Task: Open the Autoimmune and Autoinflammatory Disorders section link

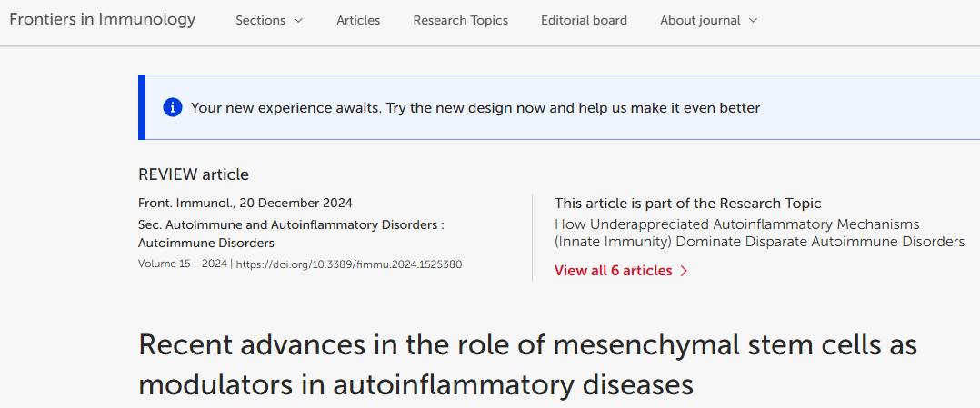Action: point(291,224)
